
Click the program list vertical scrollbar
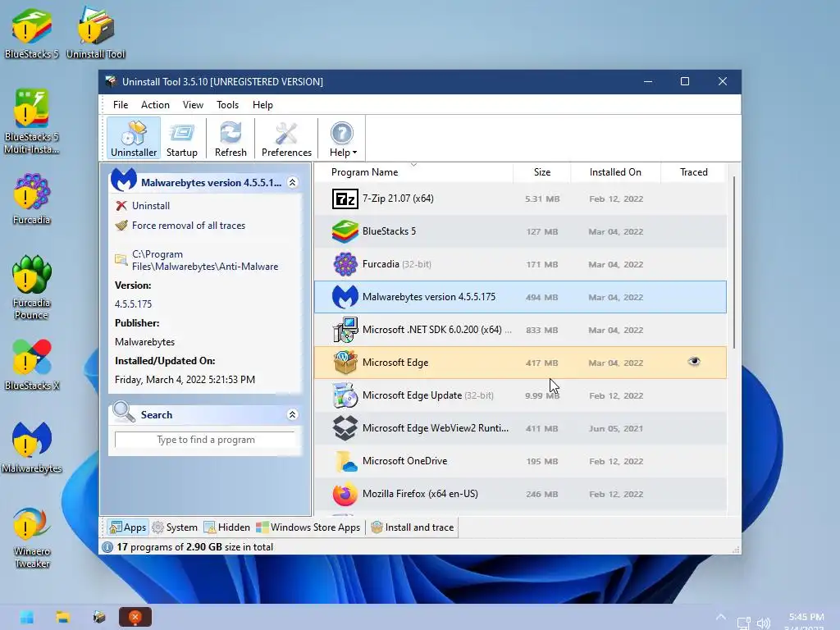tap(733, 262)
